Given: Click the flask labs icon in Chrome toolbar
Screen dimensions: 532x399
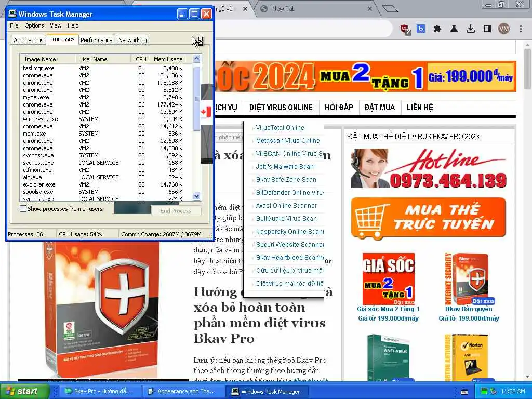Looking at the screenshot, I should (x=454, y=29).
